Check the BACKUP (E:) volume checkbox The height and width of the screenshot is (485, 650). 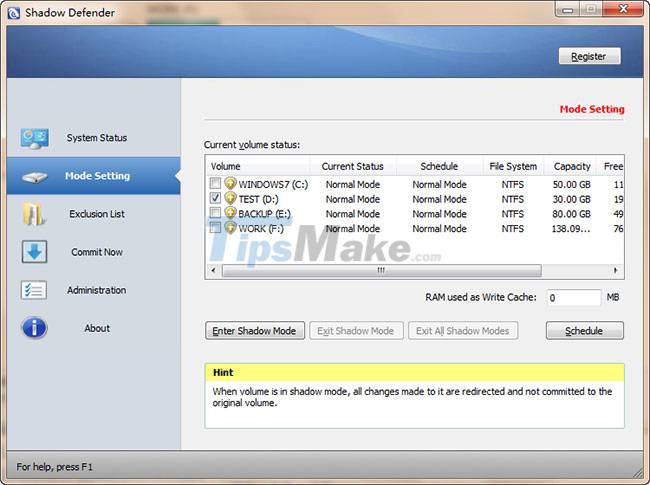coord(215,213)
